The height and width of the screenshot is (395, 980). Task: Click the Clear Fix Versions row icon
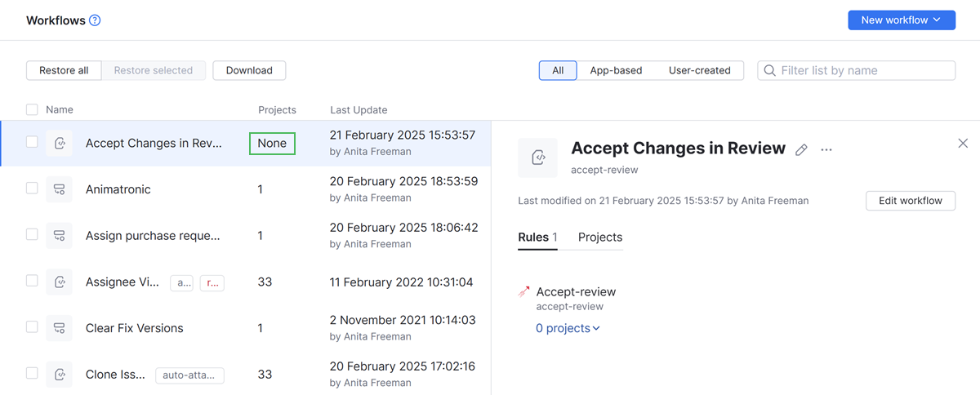(59, 328)
